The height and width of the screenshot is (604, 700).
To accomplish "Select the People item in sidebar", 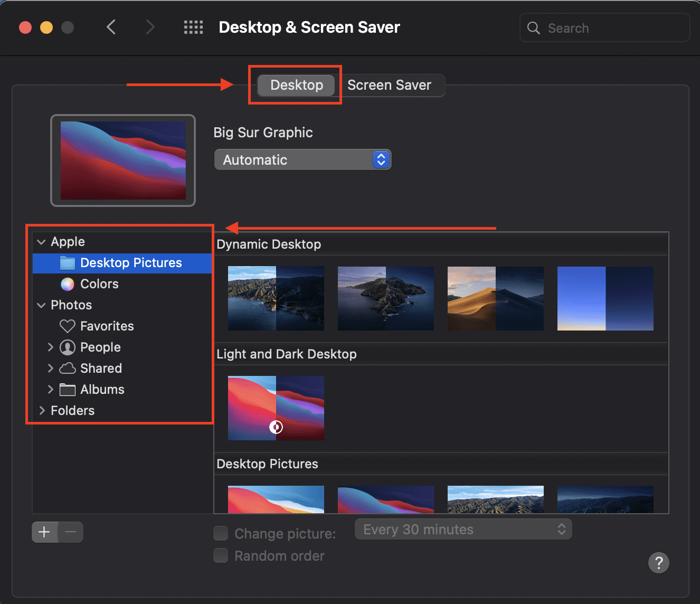I will pos(100,347).
